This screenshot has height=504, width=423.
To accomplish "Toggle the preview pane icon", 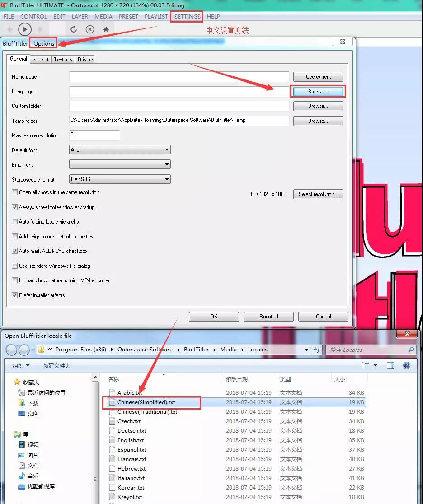I will [x=390, y=365].
